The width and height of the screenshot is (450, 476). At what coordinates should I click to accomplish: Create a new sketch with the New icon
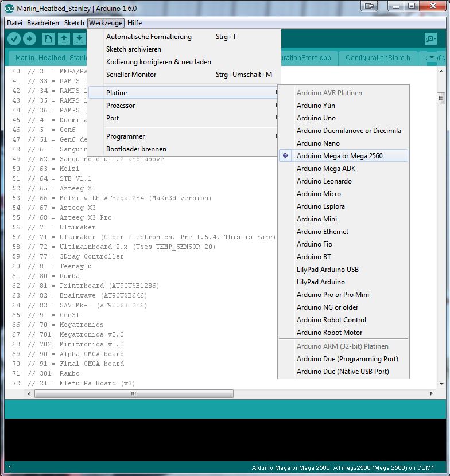48,39
